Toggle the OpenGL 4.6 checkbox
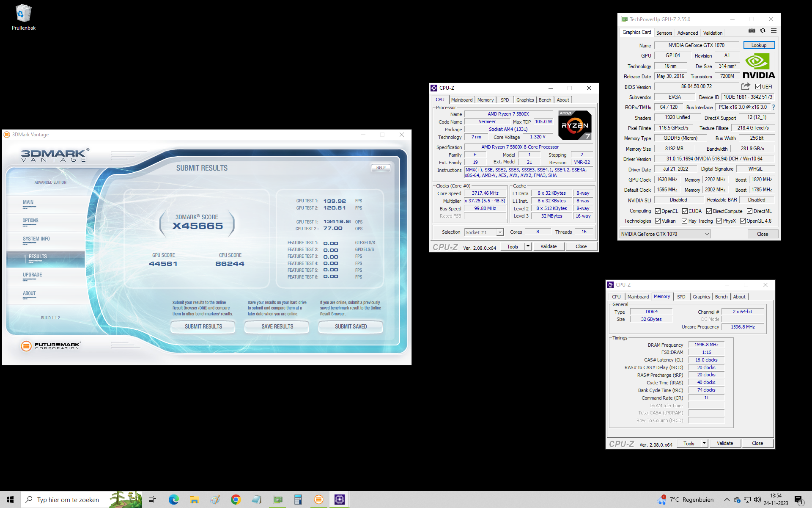The height and width of the screenshot is (508, 812). point(743,221)
